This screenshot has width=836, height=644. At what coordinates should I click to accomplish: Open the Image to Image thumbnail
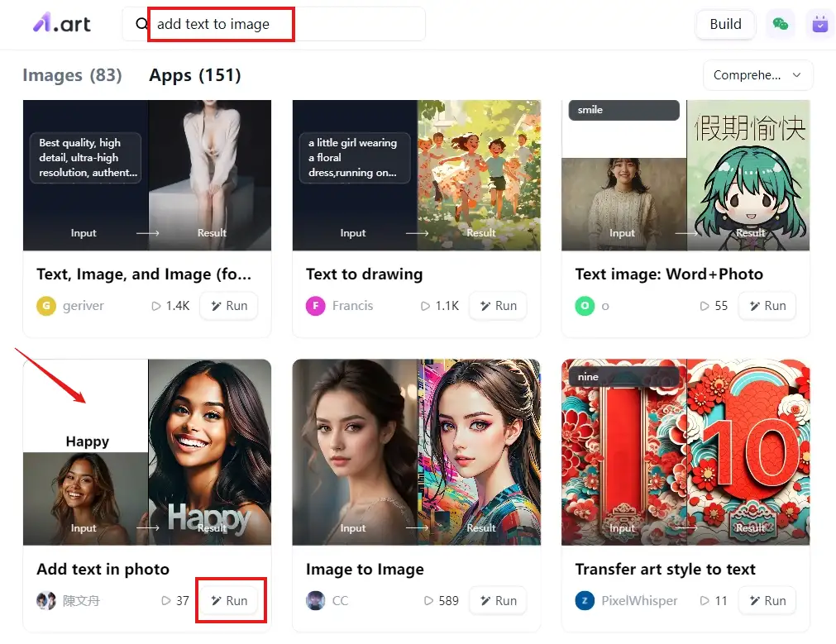pyautogui.click(x=417, y=451)
